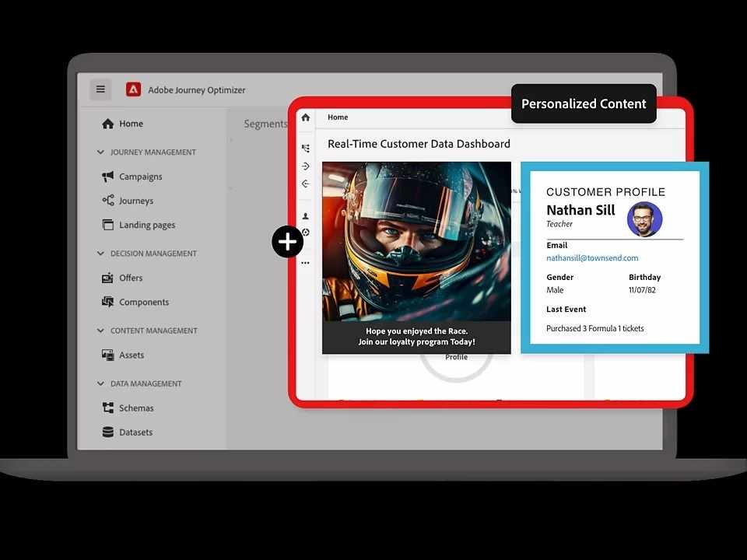Click the Personalized Content label
Image resolution: width=747 pixels, height=560 pixels.
click(584, 103)
